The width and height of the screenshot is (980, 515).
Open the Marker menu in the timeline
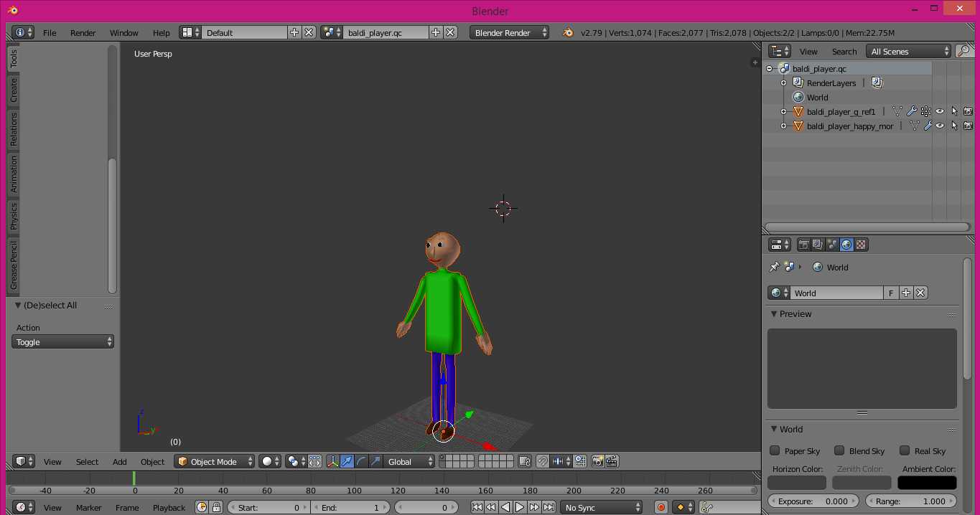pos(88,507)
